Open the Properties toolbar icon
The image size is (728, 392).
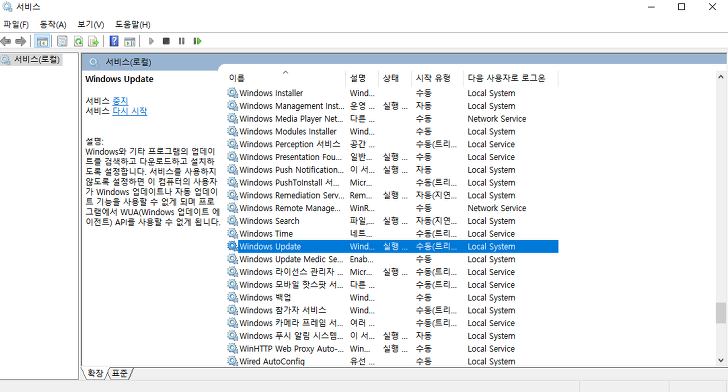(62, 41)
